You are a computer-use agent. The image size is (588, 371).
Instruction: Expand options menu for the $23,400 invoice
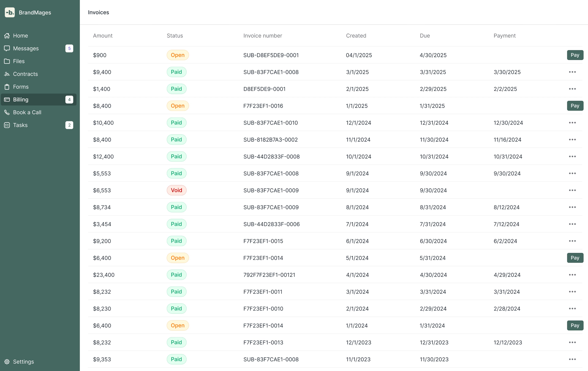pos(572,275)
